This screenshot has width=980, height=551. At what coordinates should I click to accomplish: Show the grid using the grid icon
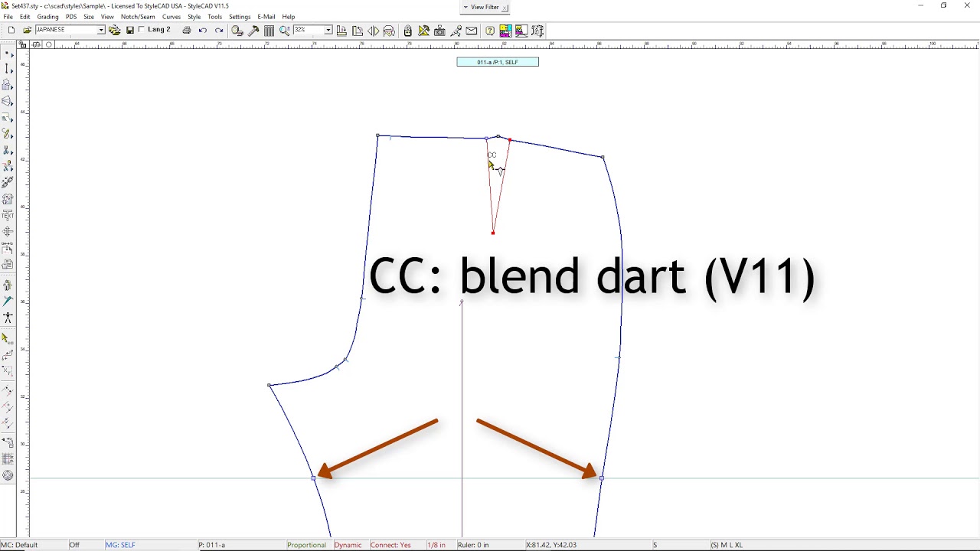point(269,31)
